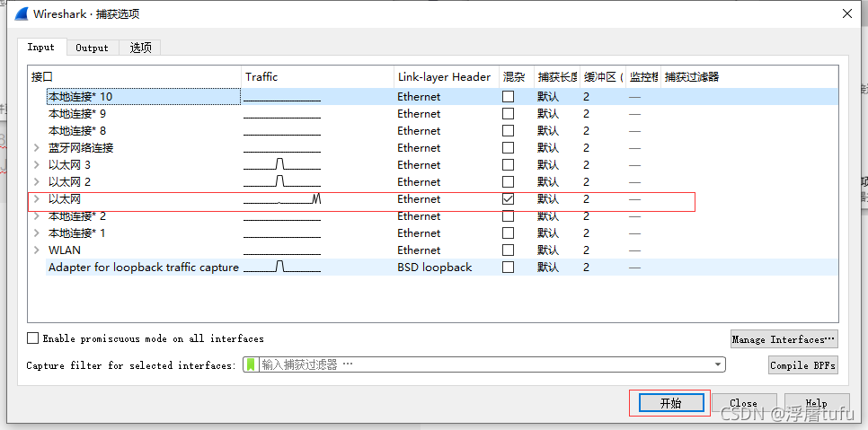
Task: Toggle promiscuous checkbox for 本地连接* 10
Action: point(509,97)
